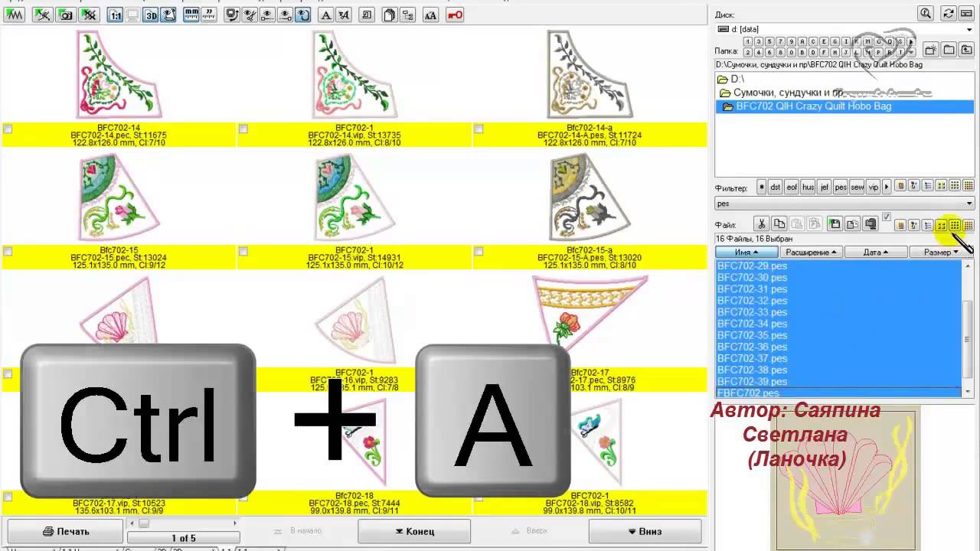
Task: Click the stacked monitors icon in Файл row
Action: pyautogui.click(x=871, y=224)
